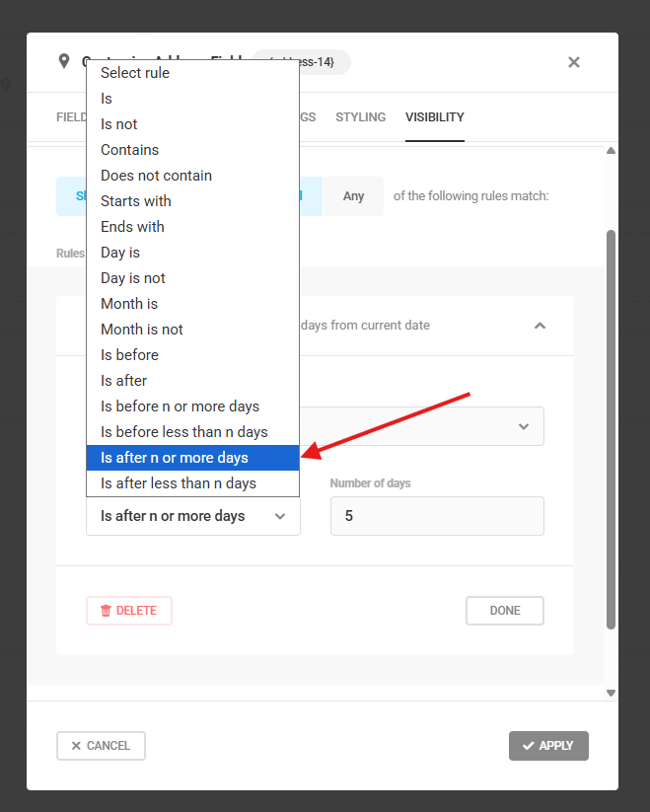The image size is (650, 812).
Task: Click the scrollbar down arrow
Action: click(611, 693)
